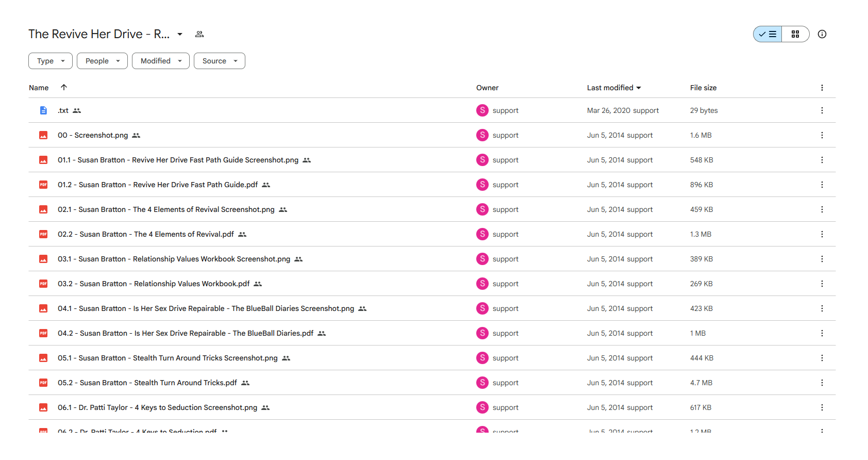Open file 00 - Screenshot.png

[93, 135]
